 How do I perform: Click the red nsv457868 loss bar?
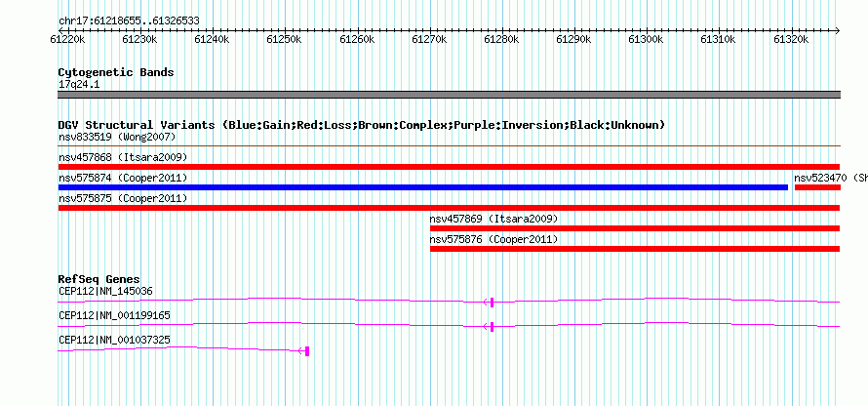(x=449, y=167)
